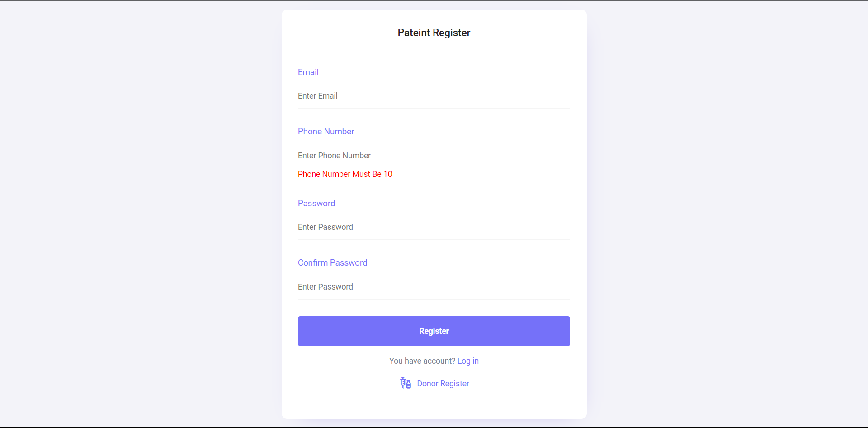Viewport: 868px width, 428px height.
Task: Open the Donor Register link
Action: 443,384
